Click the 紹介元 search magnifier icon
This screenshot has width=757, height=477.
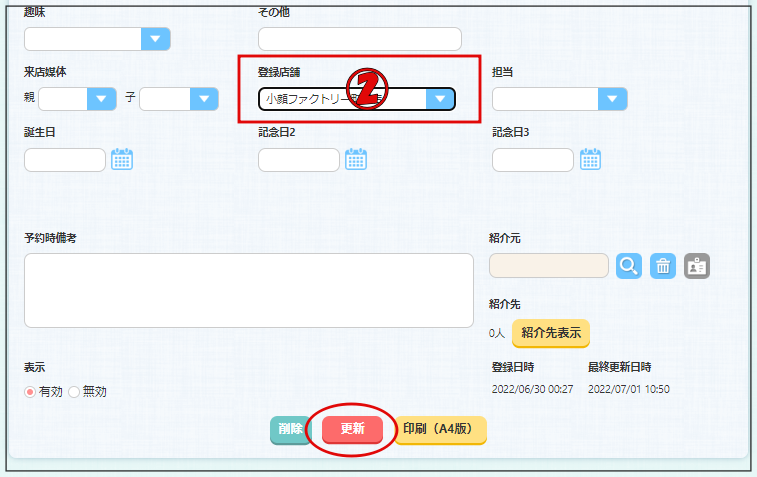pos(629,266)
